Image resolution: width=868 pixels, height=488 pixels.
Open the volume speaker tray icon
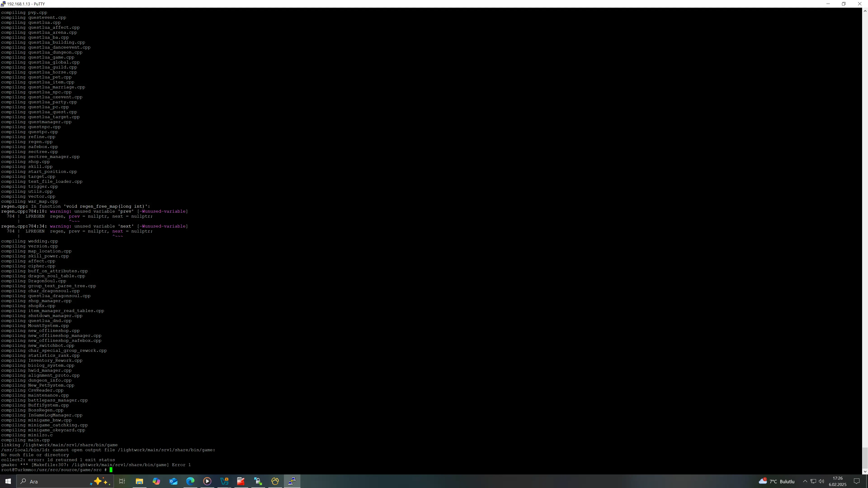click(x=821, y=481)
